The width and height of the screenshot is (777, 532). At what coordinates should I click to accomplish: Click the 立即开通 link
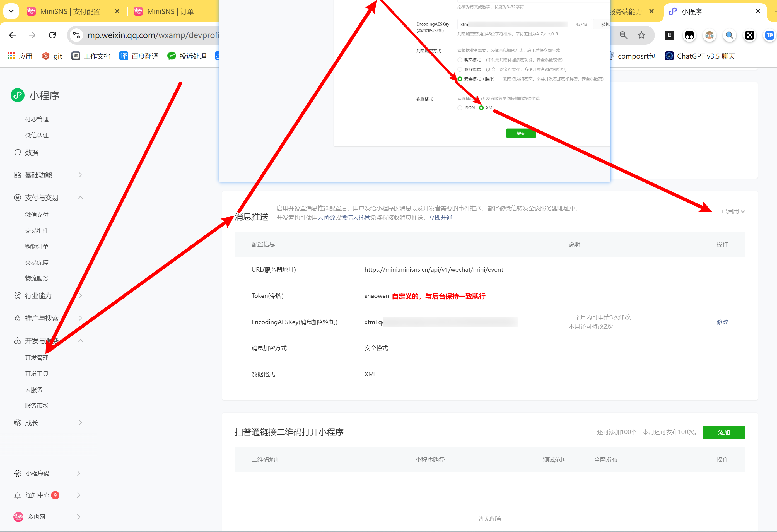coord(441,218)
